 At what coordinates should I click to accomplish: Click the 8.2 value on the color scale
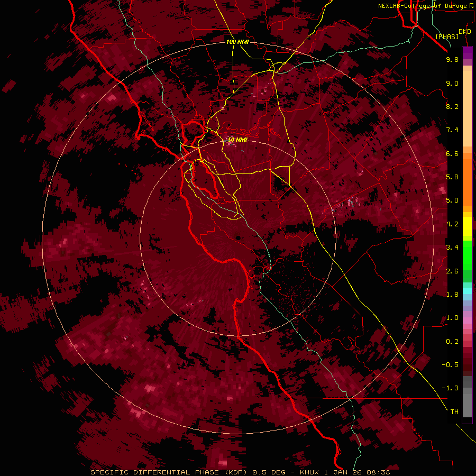(x=452, y=106)
